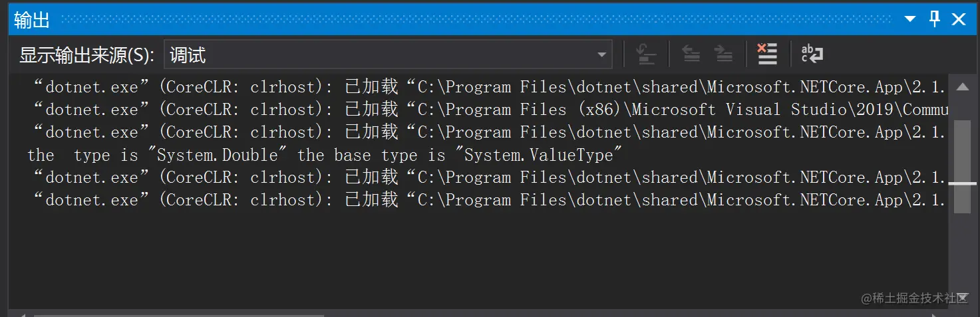This screenshot has width=980, height=317.
Task: Clear all output with the red-X list icon
Action: point(767,54)
